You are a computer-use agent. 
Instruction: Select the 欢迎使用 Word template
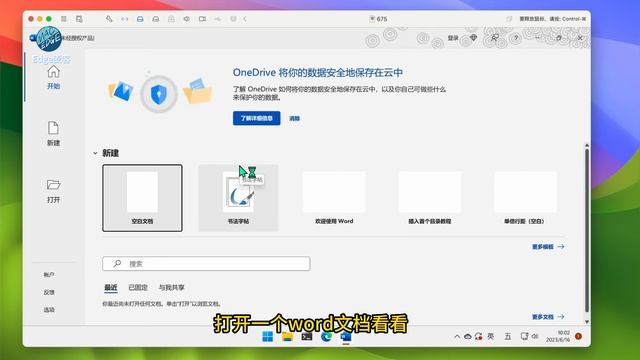pyautogui.click(x=334, y=198)
